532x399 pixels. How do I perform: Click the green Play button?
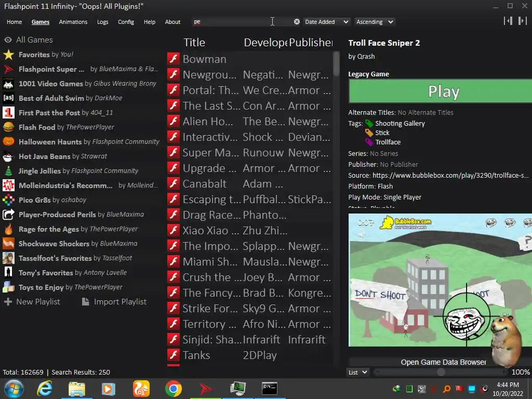[441, 91]
